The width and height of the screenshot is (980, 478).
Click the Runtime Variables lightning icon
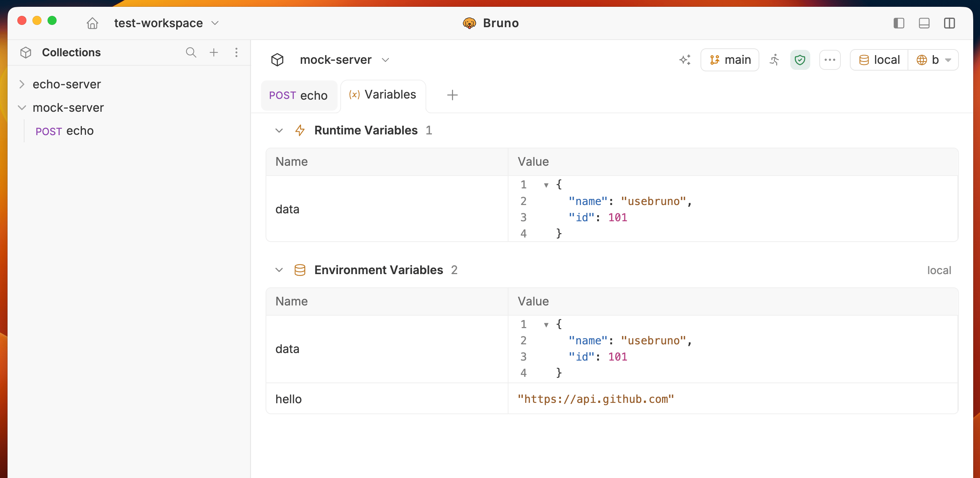[300, 130]
